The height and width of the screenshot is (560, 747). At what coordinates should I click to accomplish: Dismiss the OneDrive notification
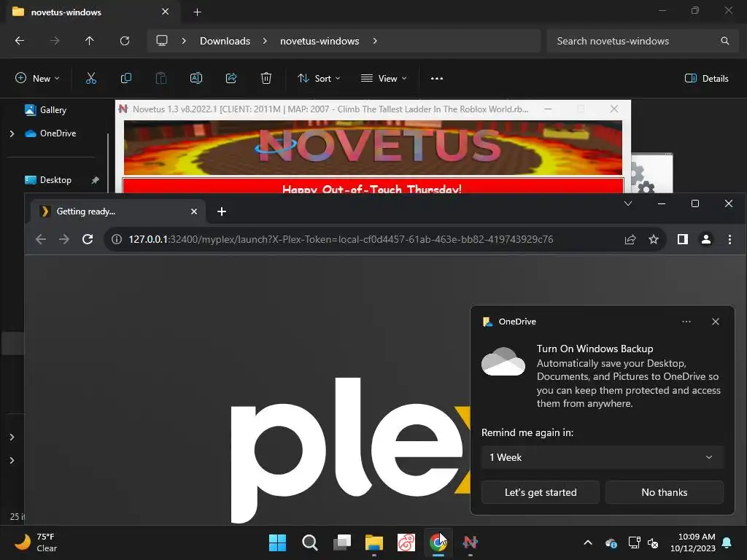point(715,322)
